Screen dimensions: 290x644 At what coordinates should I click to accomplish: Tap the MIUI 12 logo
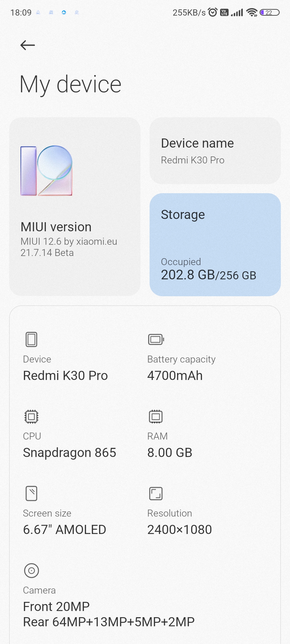(x=46, y=171)
